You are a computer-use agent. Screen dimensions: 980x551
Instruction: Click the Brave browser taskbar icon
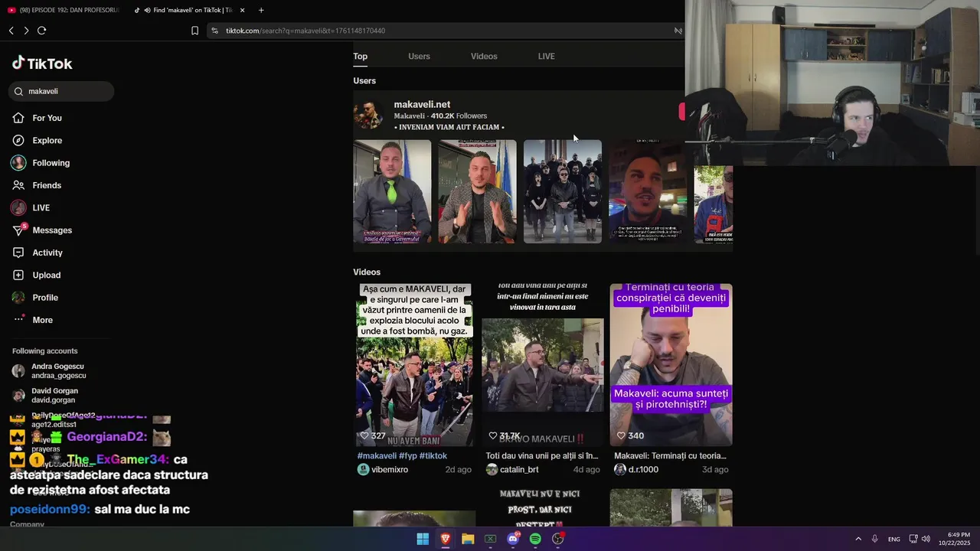pos(445,539)
